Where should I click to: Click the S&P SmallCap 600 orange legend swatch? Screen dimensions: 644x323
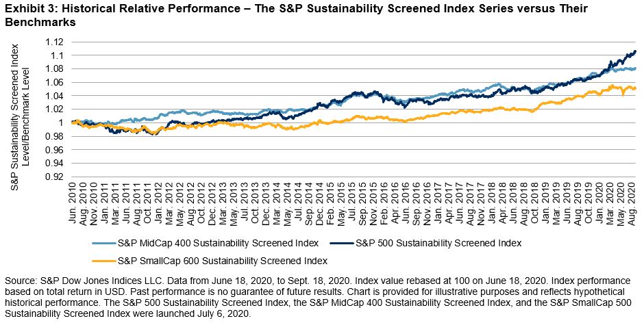click(101, 260)
